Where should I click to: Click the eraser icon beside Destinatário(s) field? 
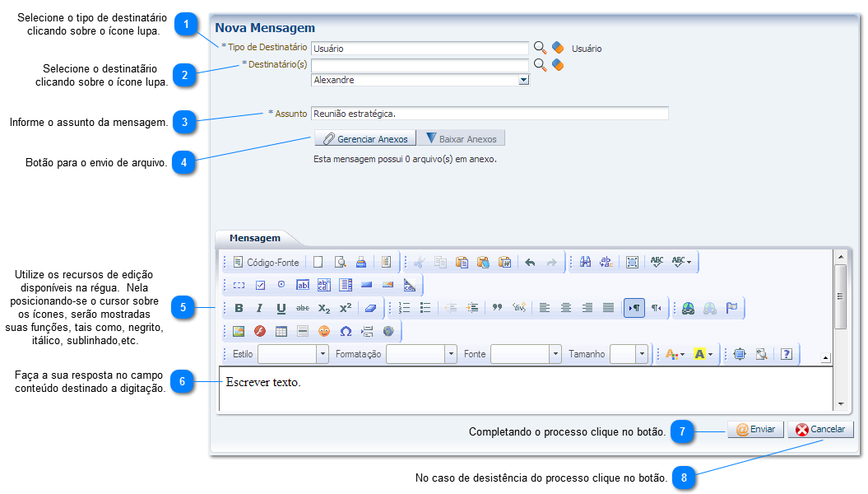558,64
